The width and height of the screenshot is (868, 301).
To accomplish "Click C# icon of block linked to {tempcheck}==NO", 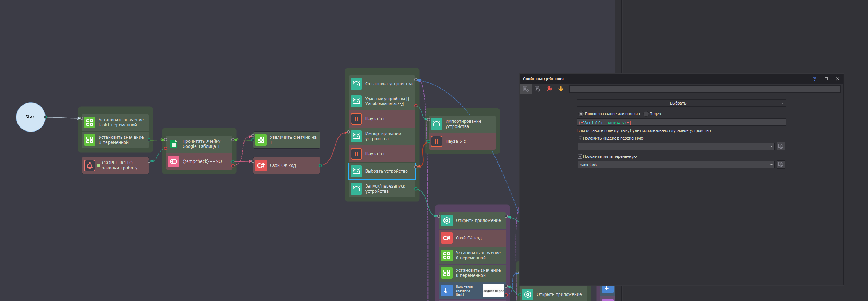I will (x=261, y=165).
